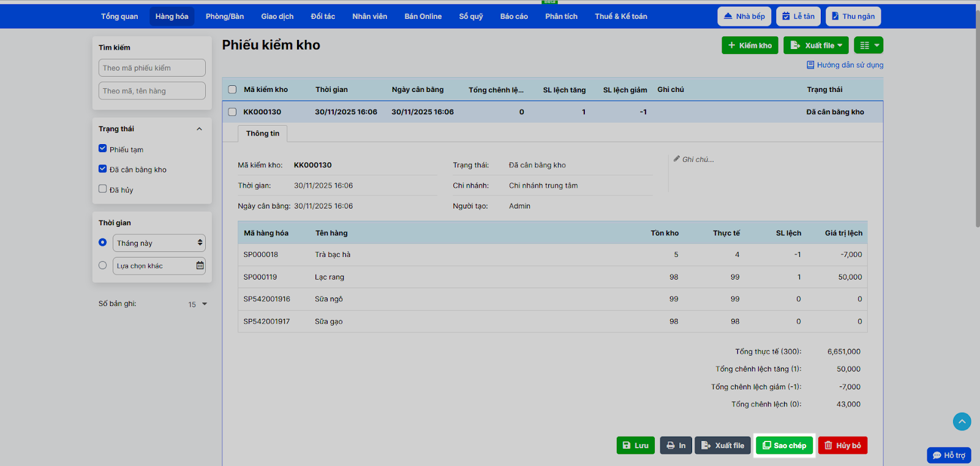Click the Kiểm kho button
Screen dimensions: 980x466
tap(750, 45)
